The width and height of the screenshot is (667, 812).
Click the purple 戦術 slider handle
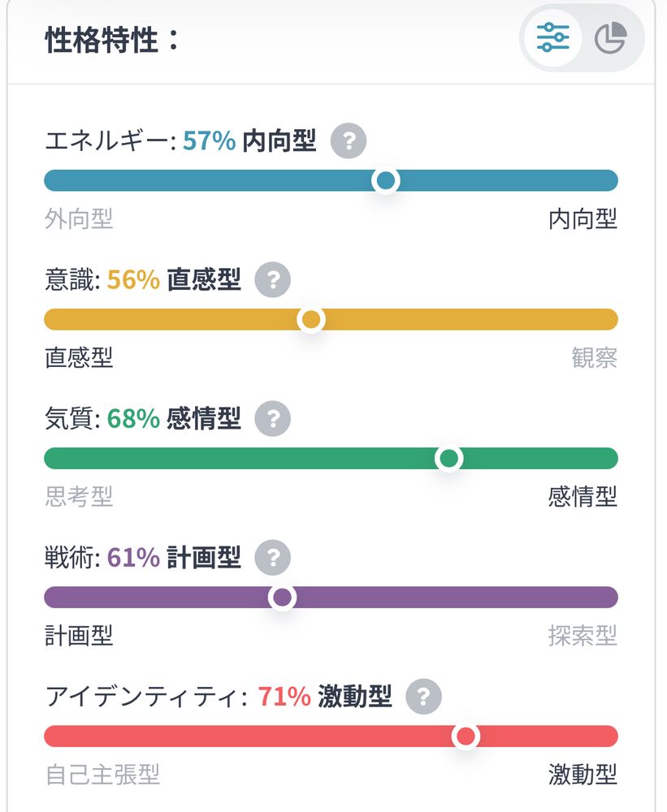click(x=282, y=598)
